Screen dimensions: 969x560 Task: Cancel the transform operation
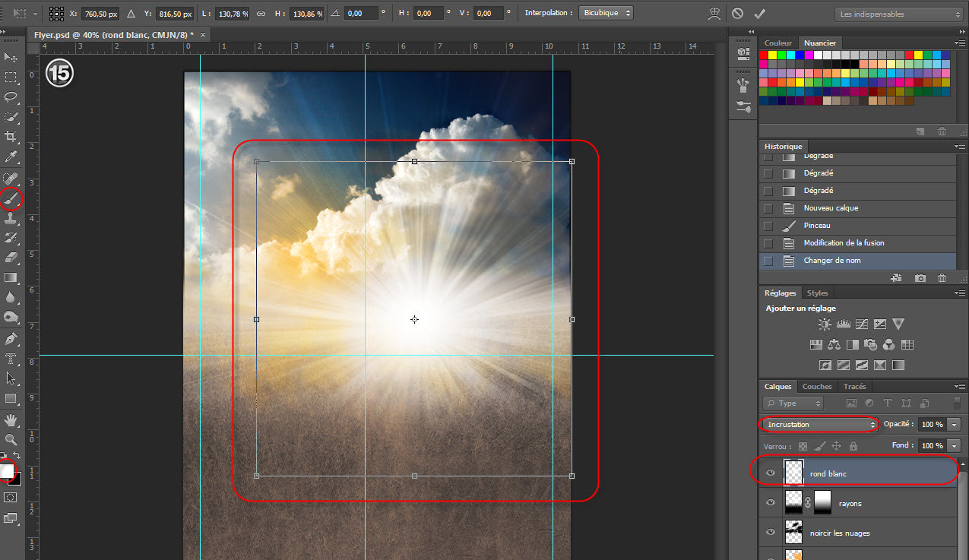[x=737, y=14]
